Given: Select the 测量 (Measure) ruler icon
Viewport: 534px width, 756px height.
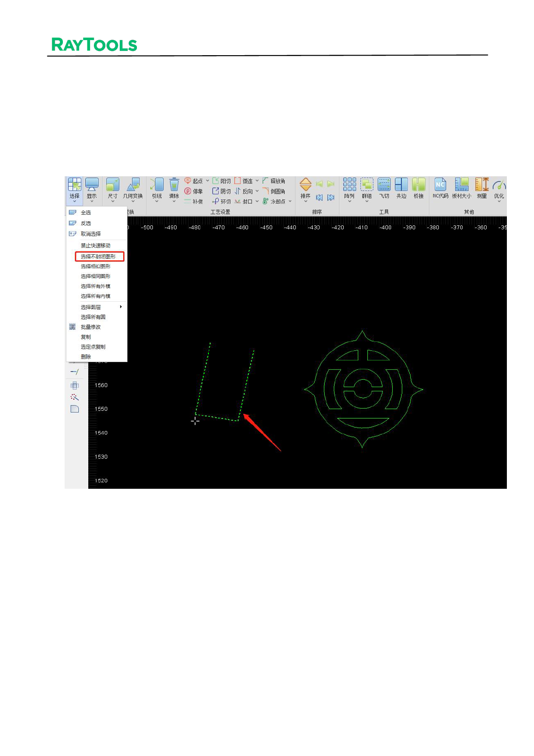Looking at the screenshot, I should click(x=481, y=185).
